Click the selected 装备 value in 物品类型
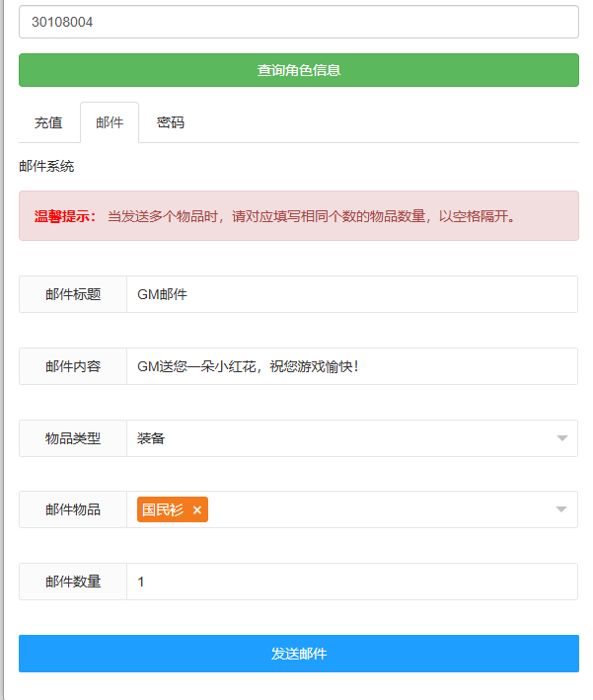 (152, 438)
